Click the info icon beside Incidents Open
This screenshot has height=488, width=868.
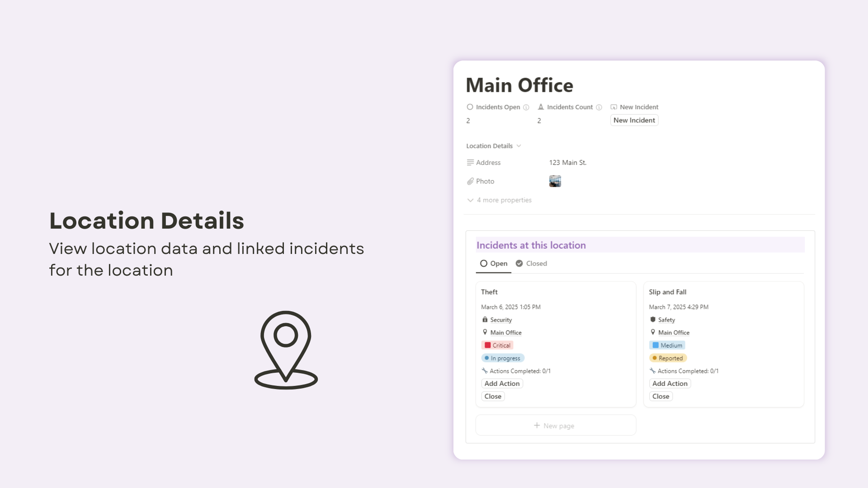coord(526,107)
